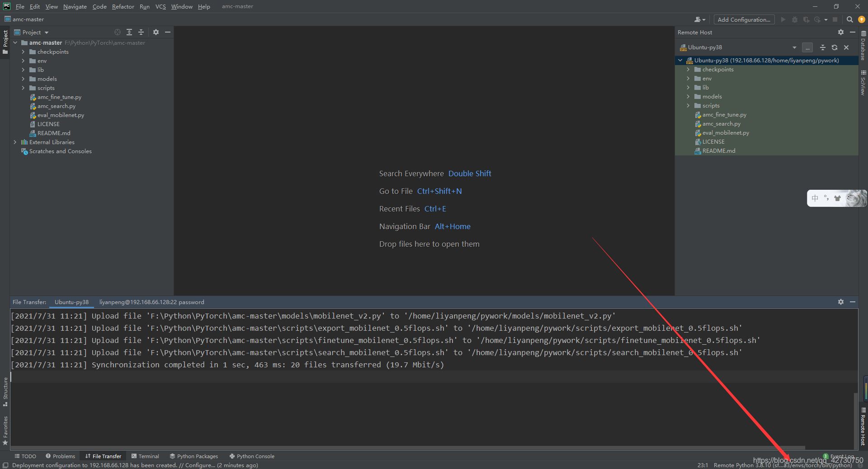868x469 pixels.
Task: Click the expand all icon in Project panel
Action: click(129, 32)
